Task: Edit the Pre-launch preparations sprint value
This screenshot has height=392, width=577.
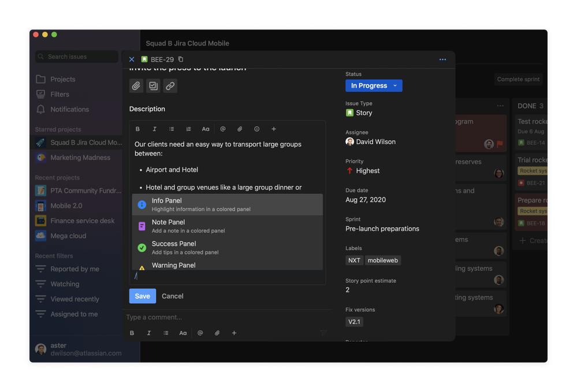Action: tap(382, 229)
